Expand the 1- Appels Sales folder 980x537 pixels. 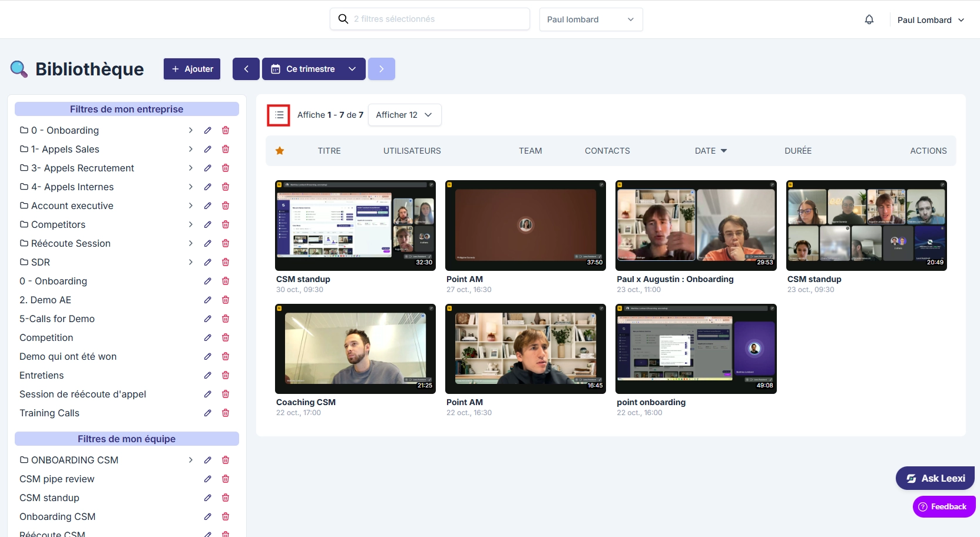tap(190, 149)
